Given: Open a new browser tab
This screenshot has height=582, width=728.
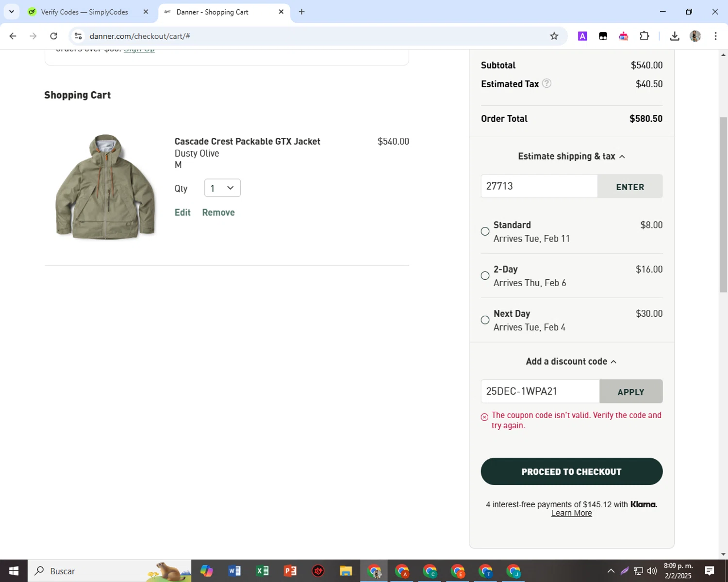Looking at the screenshot, I should click(302, 12).
